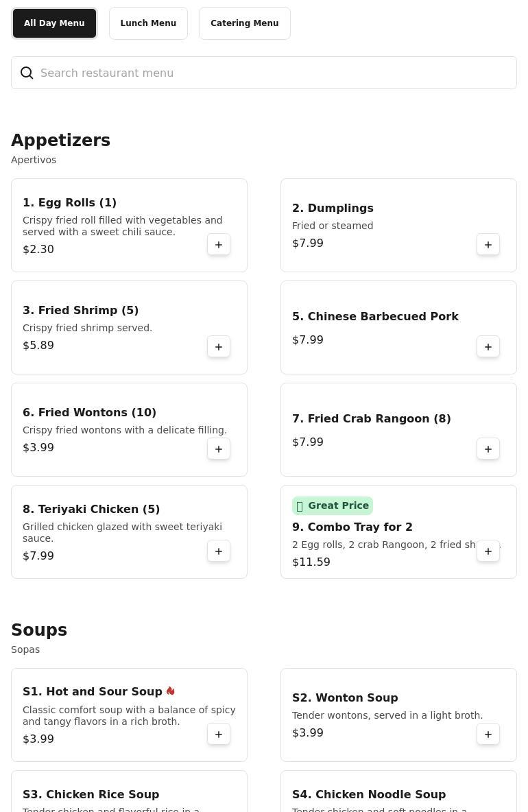Screen dimensions: 528x812
Task: Add Wonton Soup to order
Action: coord(488,735)
